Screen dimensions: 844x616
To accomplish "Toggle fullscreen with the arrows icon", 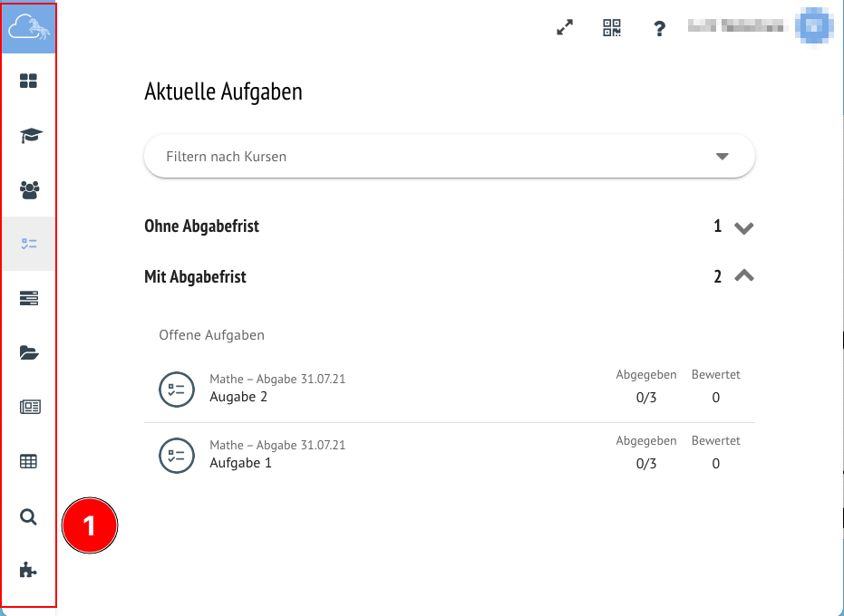I will 565,28.
